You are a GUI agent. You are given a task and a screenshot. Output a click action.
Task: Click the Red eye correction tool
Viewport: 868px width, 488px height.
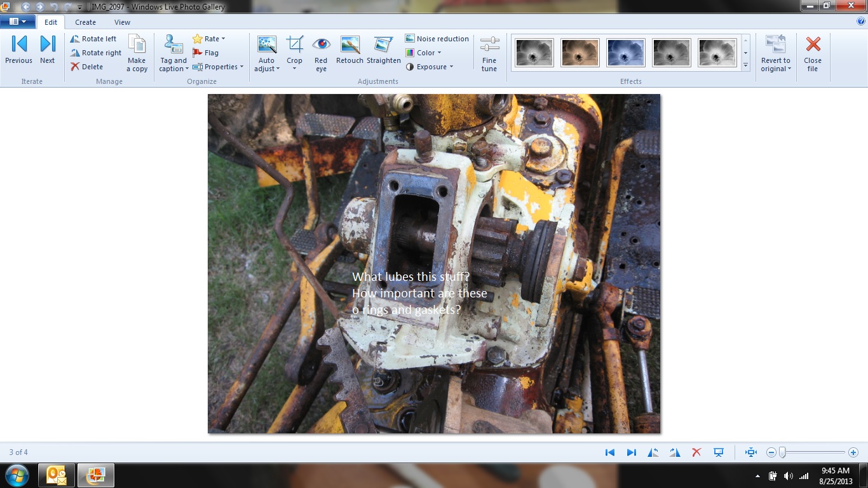click(321, 53)
